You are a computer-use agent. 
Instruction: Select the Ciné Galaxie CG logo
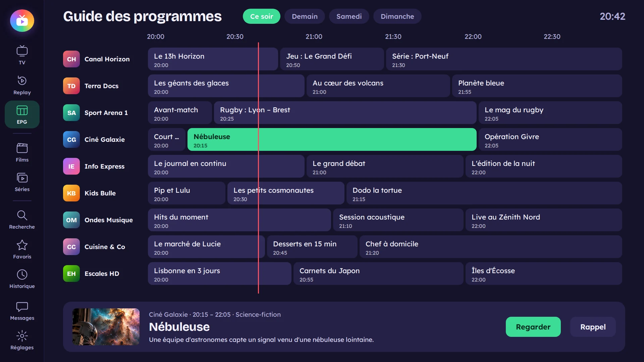tap(71, 139)
